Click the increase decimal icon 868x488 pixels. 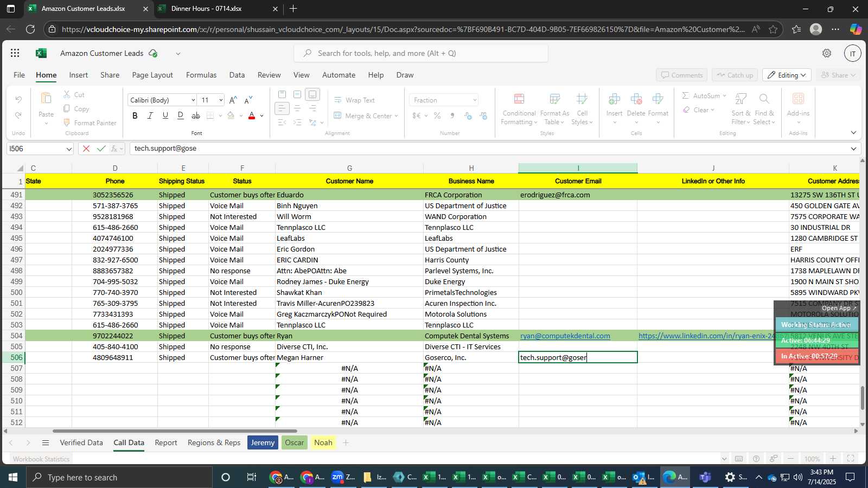click(468, 115)
